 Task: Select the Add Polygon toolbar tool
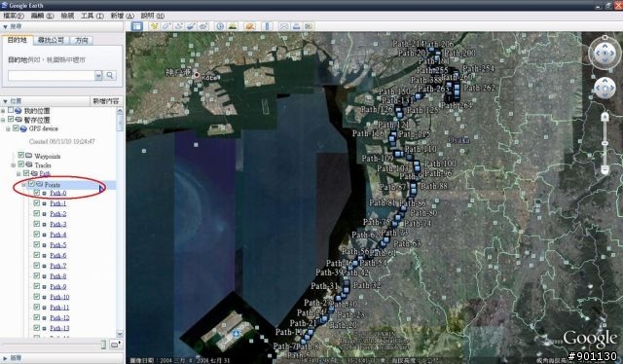[166, 26]
